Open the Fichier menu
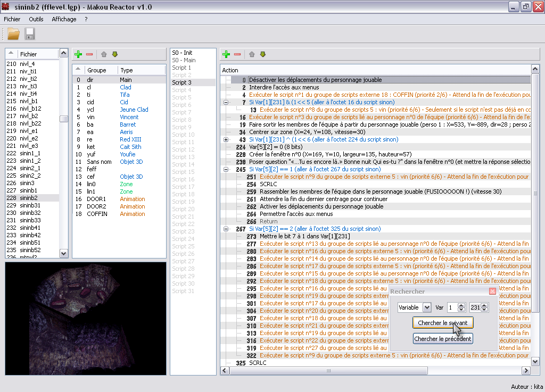The image size is (545, 392). click(12, 19)
